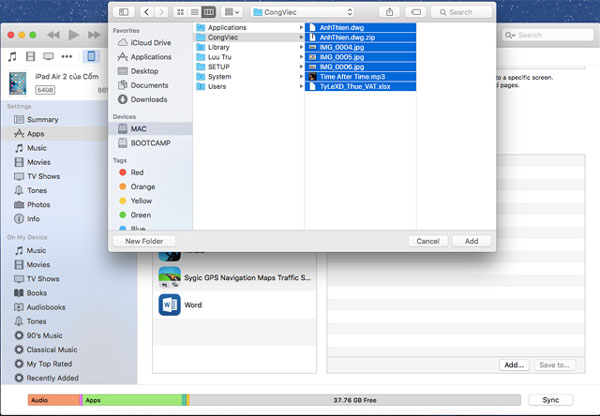This screenshot has width=600, height=416.
Task: Click Cancel in the file dialog
Action: coord(428,241)
